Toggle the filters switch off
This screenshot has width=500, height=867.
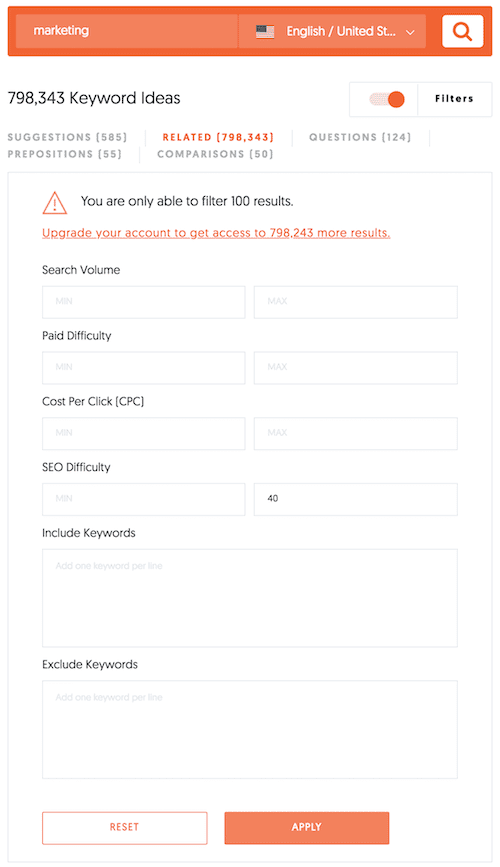387,100
